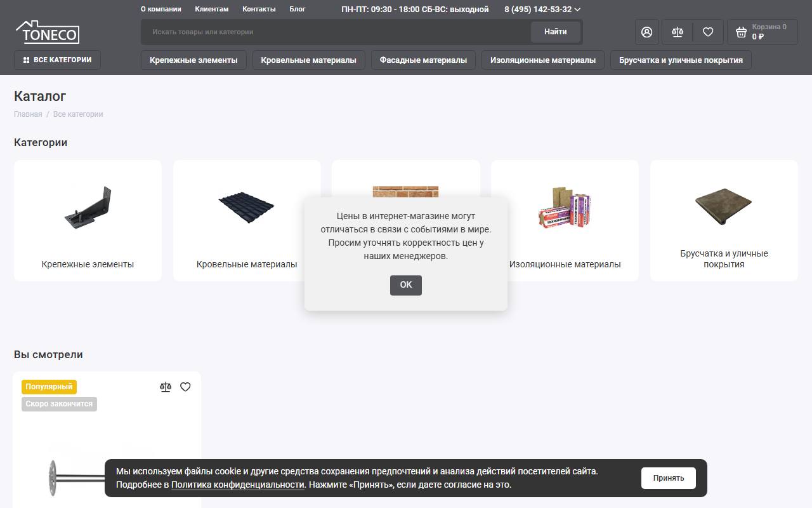Open the Клиентам menu item
This screenshot has height=508, width=812.
tap(212, 10)
